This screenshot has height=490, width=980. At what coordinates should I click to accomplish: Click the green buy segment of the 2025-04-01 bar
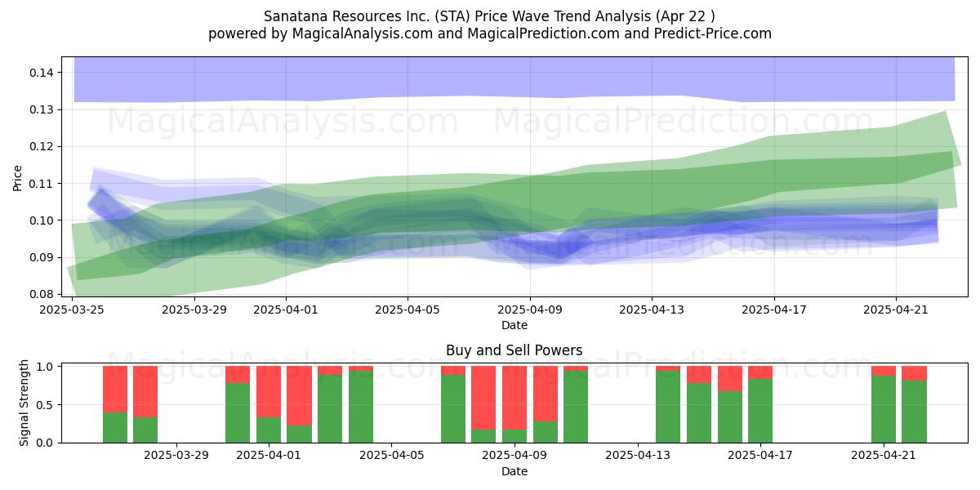click(269, 430)
